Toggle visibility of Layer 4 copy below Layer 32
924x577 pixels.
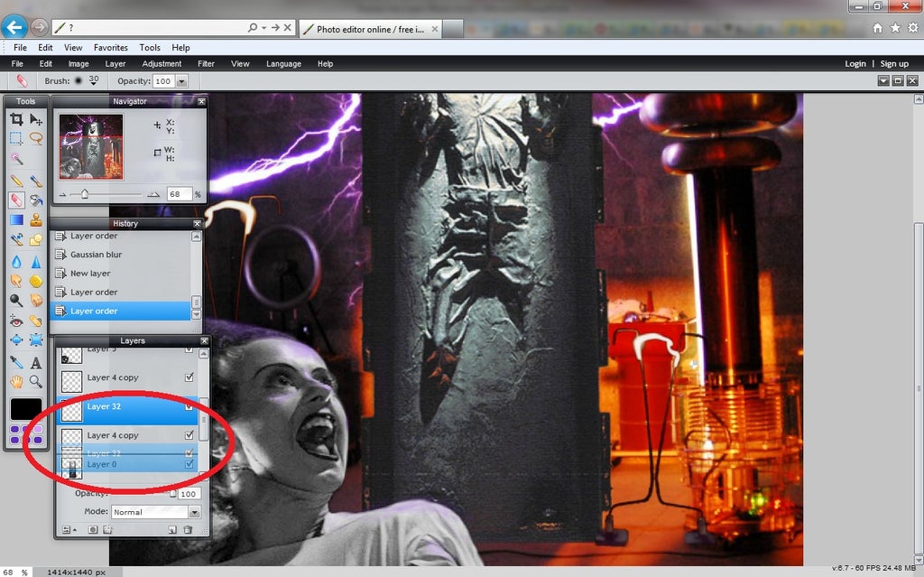pos(189,435)
